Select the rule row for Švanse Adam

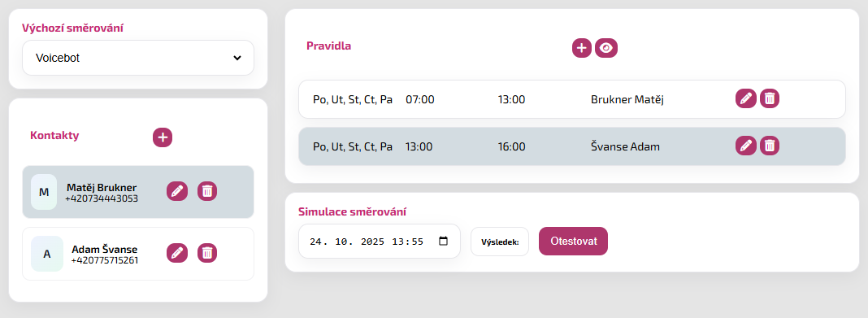pyautogui.click(x=572, y=146)
